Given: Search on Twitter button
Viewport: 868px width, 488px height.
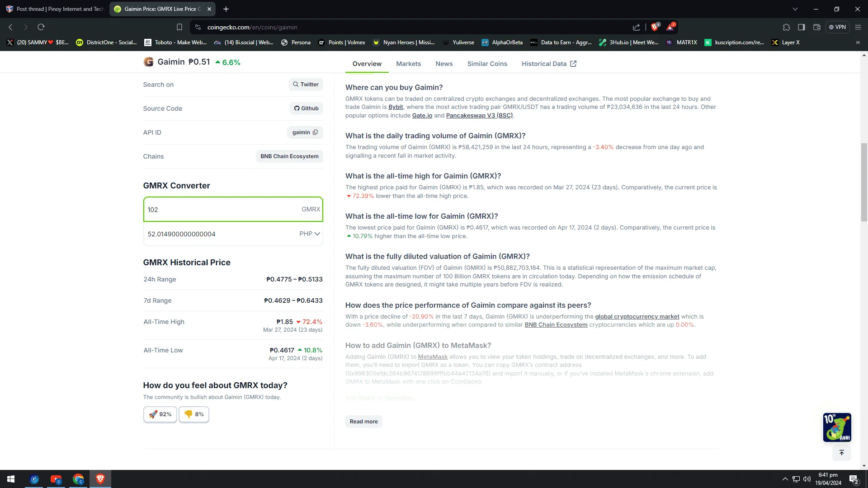Looking at the screenshot, I should (306, 84).
